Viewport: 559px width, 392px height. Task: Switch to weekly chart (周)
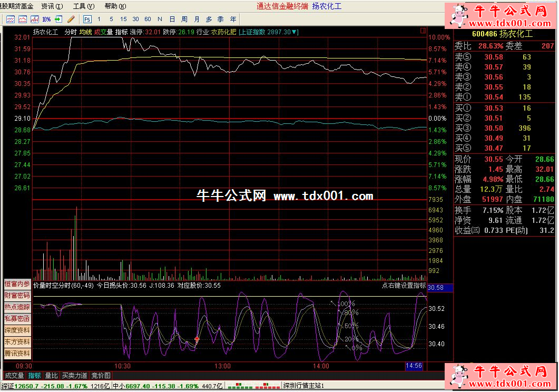184,19
